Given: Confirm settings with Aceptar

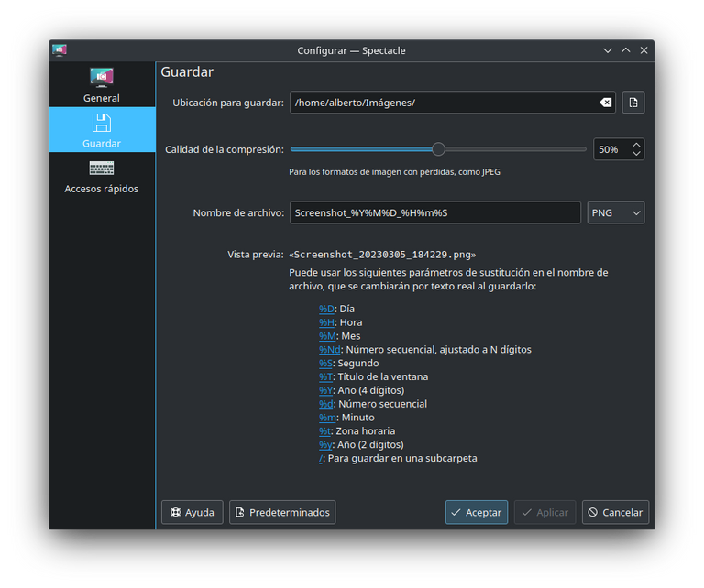Looking at the screenshot, I should 477,512.
